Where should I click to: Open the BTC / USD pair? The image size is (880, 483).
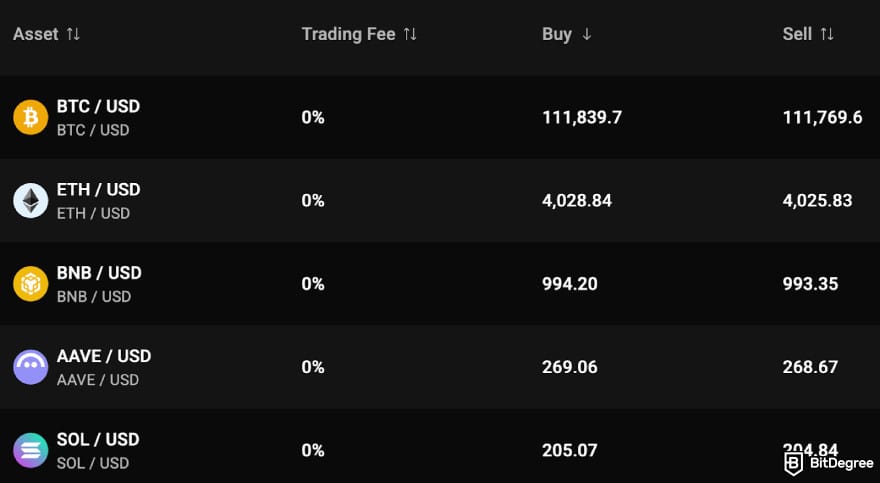98,107
